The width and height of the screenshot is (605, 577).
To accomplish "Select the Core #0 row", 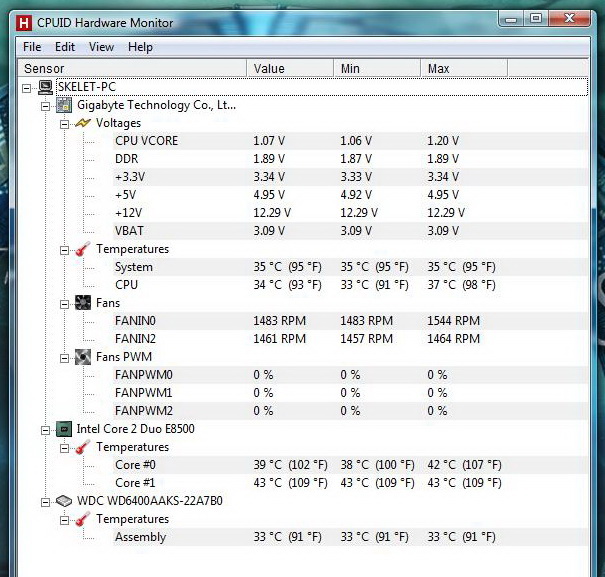I will [x=350, y=465].
